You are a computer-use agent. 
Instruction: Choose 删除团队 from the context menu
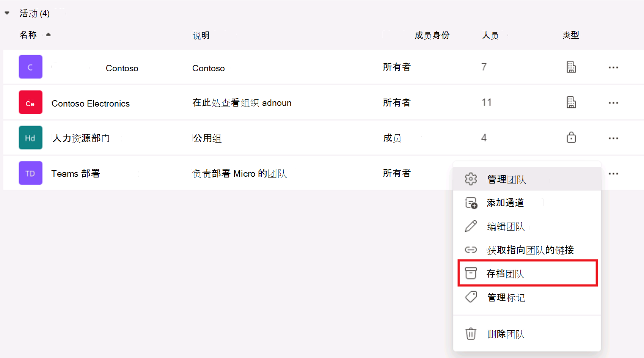click(527, 334)
